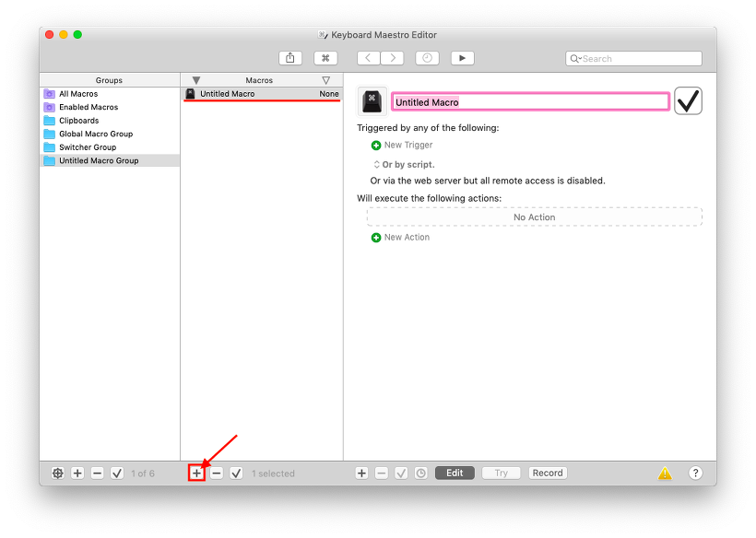Click the Try button
The width and height of the screenshot is (756, 538).
coord(502,473)
